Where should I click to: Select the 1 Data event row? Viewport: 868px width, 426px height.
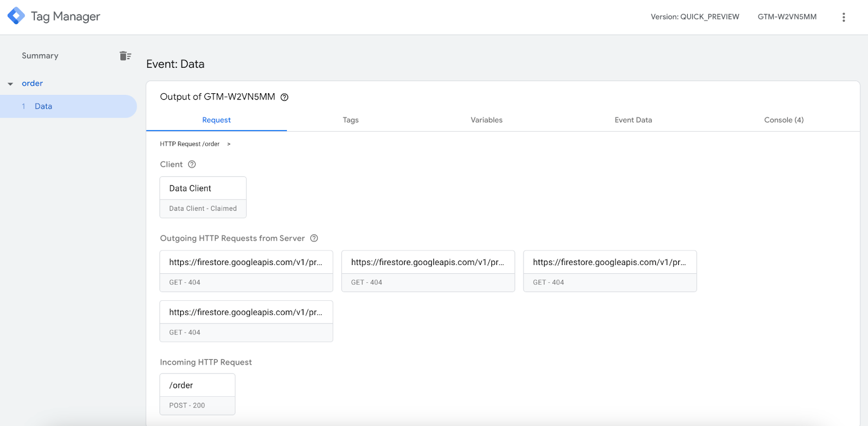[68, 106]
